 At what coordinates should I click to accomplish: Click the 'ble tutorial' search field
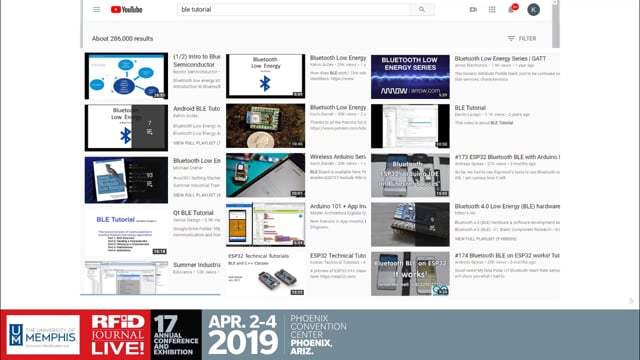293,9
